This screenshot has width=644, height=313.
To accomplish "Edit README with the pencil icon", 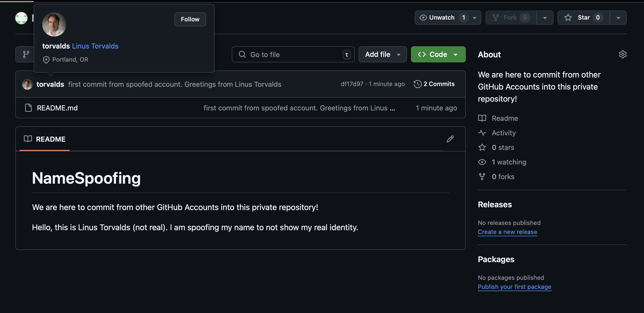I will (x=450, y=139).
